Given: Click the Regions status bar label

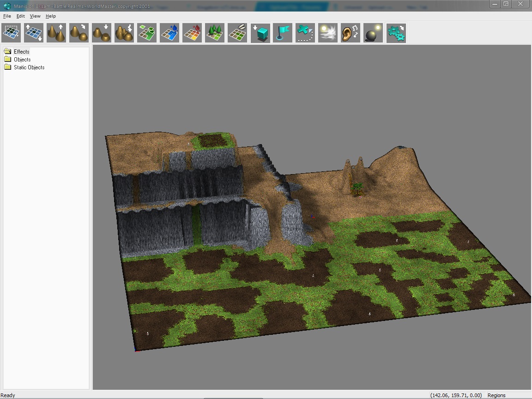Looking at the screenshot, I should point(496,395).
